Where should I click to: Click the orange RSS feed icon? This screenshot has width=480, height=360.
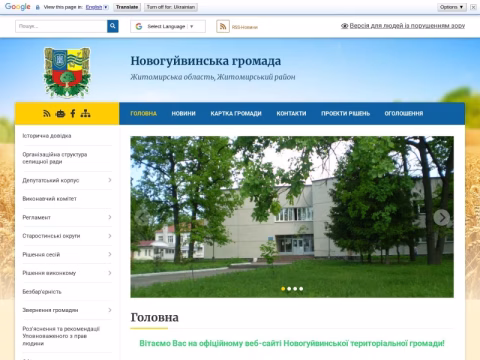coord(223,26)
